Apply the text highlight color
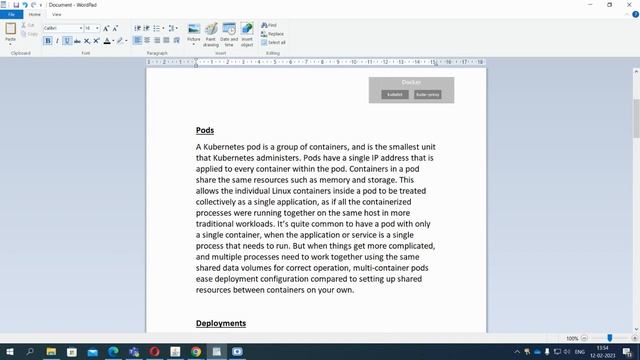Screen dimensions: 640x360 point(120,41)
